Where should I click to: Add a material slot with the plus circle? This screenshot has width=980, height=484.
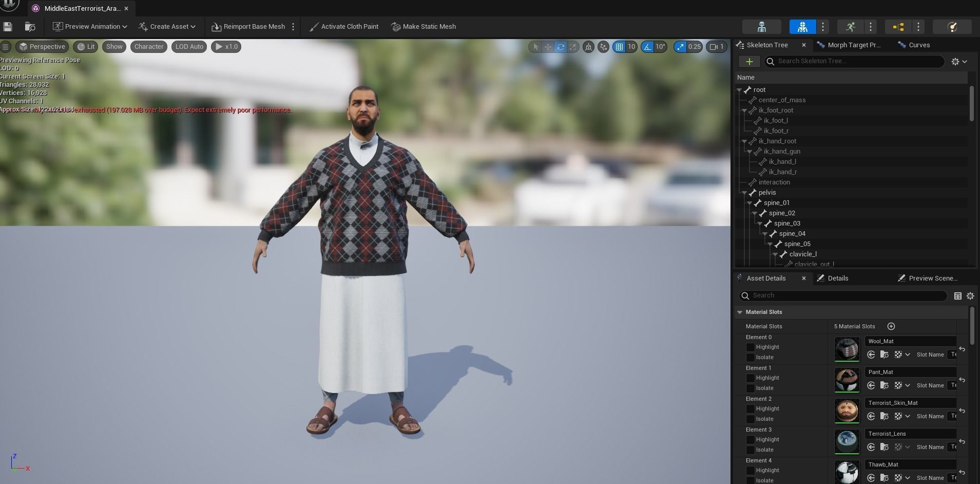coord(891,326)
